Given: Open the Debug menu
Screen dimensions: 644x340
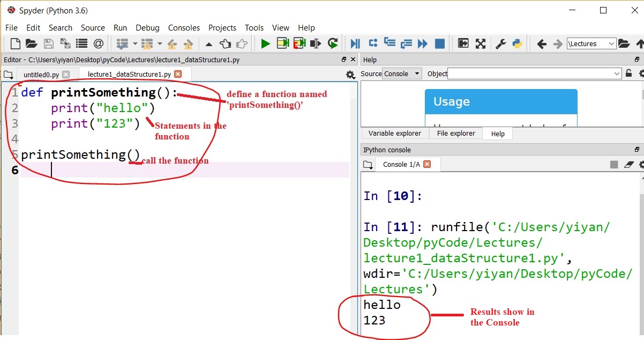Looking at the screenshot, I should [x=148, y=27].
